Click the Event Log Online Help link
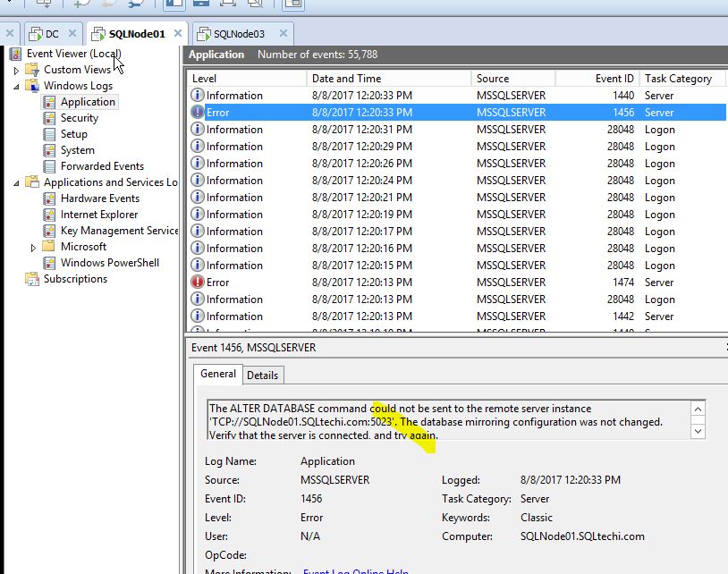 357,570
